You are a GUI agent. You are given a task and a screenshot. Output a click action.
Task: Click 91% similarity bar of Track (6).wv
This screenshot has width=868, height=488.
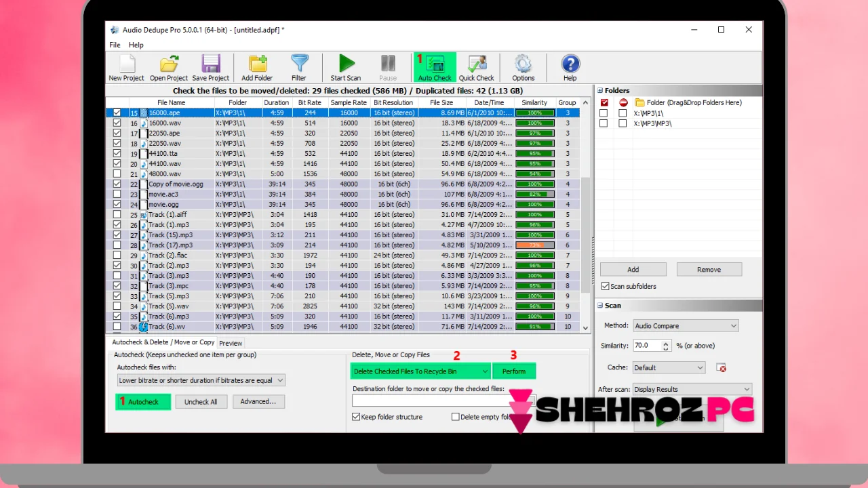(534, 327)
